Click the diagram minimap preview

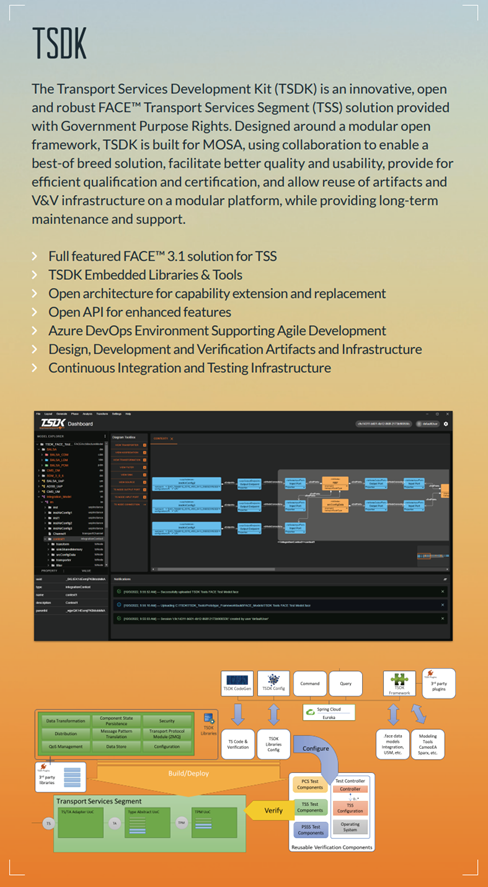point(434,556)
